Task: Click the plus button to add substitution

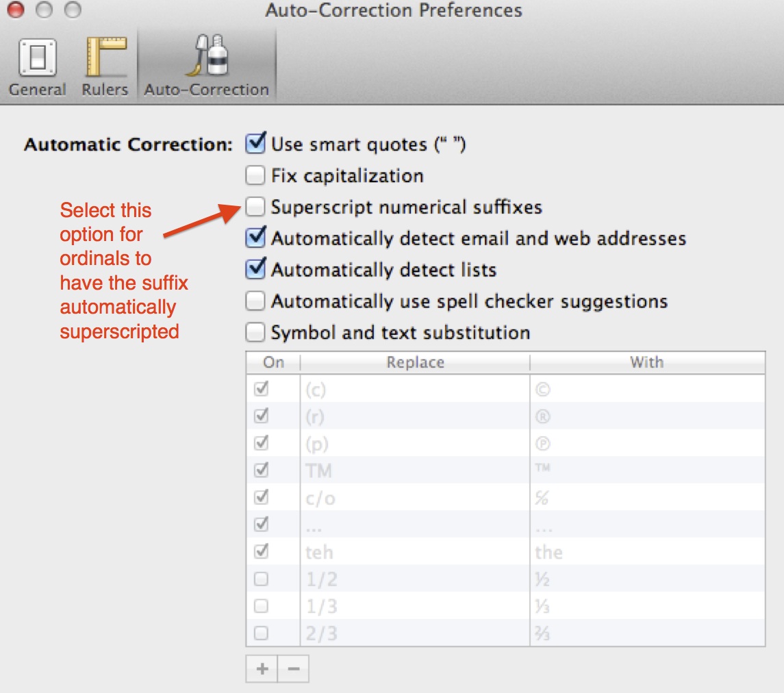Action: (x=262, y=668)
